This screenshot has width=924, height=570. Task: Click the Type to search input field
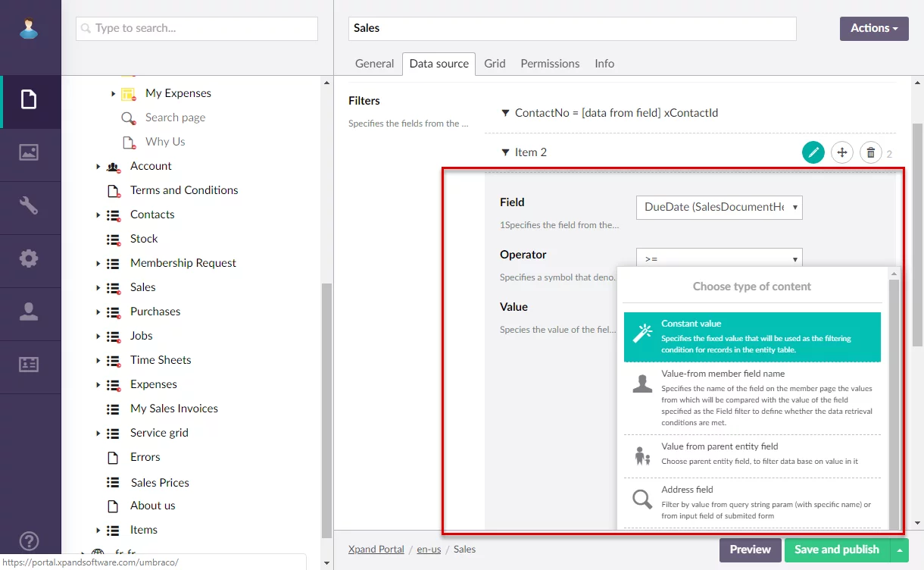197,29
